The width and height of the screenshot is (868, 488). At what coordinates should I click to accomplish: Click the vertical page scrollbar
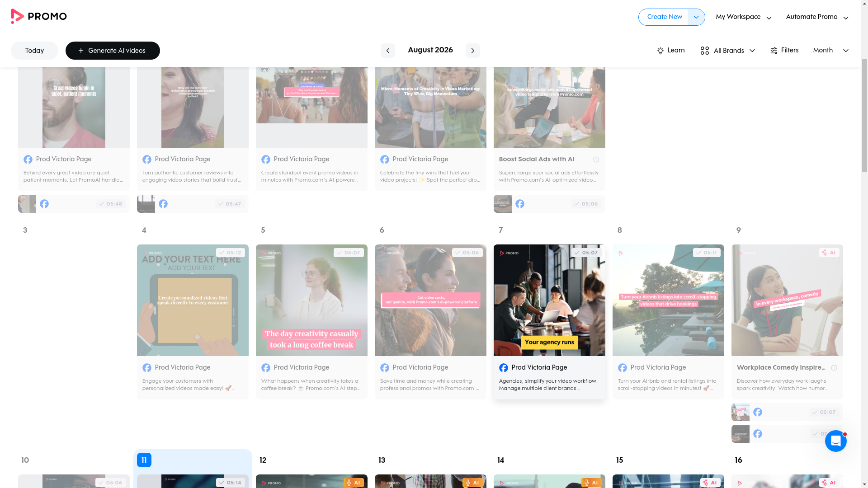pyautogui.click(x=864, y=115)
